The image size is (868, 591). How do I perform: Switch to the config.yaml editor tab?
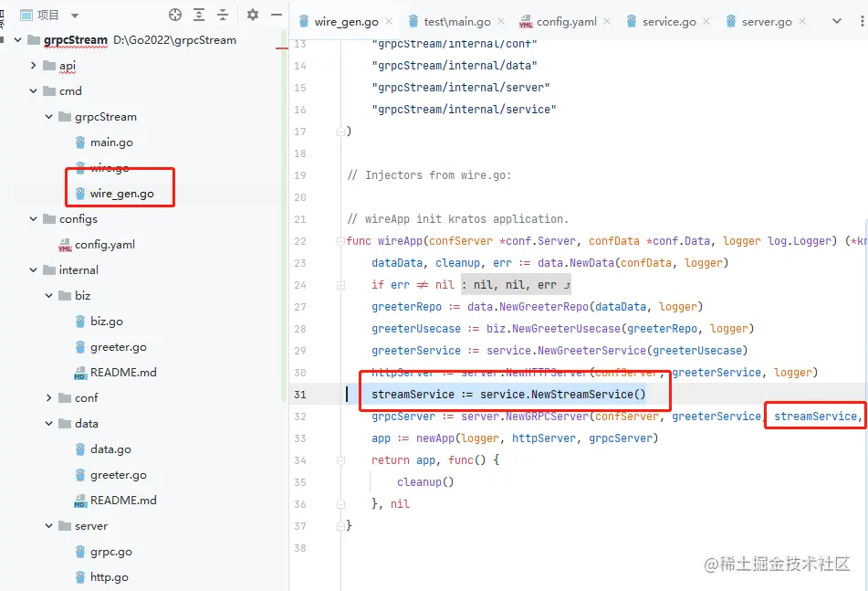(567, 22)
